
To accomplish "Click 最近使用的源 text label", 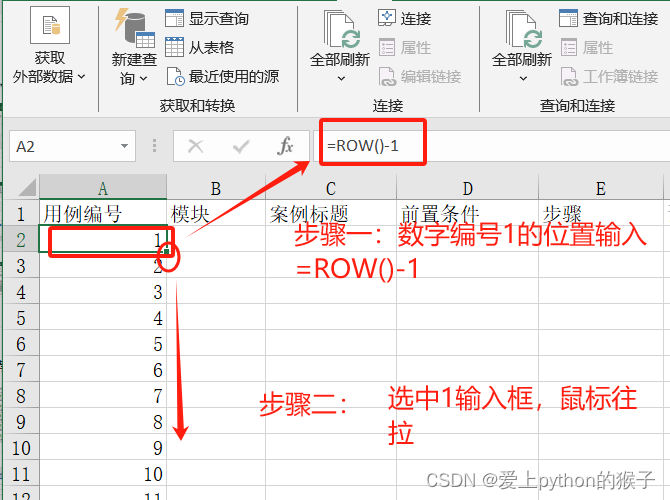I will tap(234, 76).
